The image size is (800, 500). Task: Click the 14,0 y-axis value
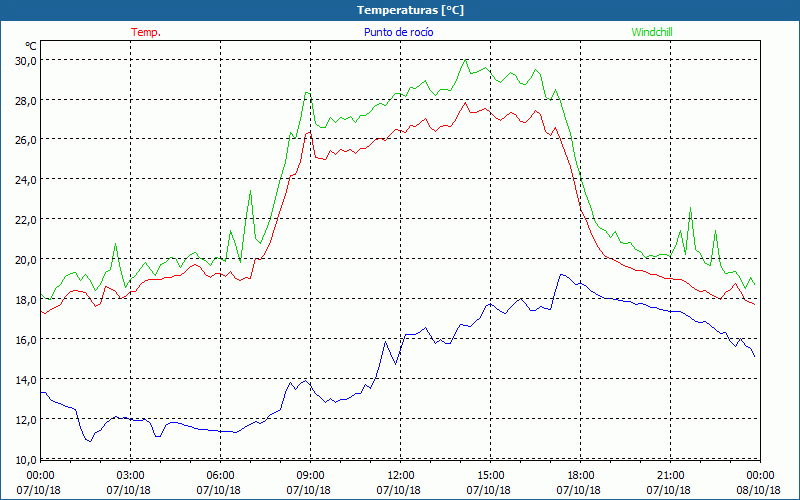tap(26, 379)
